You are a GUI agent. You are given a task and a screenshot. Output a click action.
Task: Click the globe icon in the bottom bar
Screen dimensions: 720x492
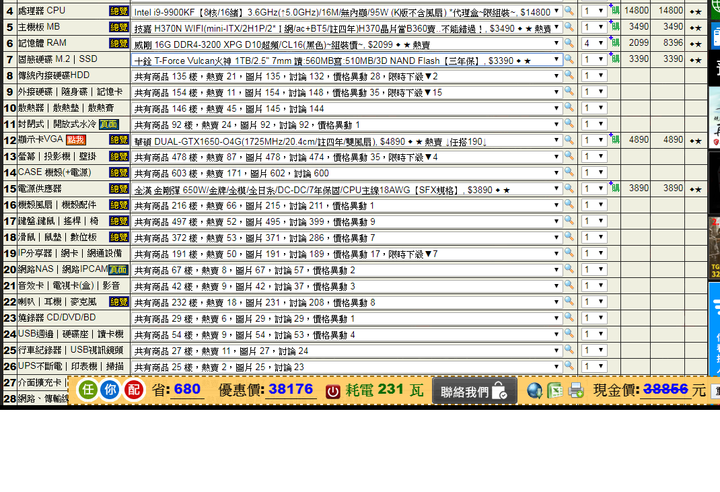pyautogui.click(x=534, y=390)
